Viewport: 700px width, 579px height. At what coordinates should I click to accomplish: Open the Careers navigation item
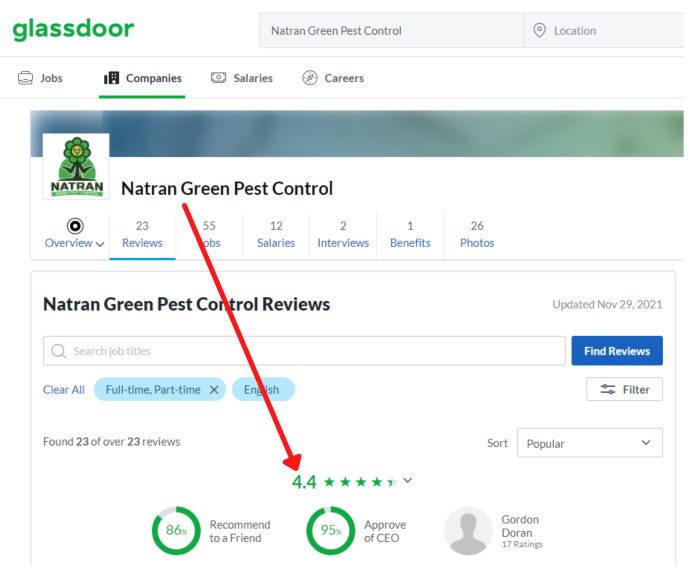click(333, 78)
